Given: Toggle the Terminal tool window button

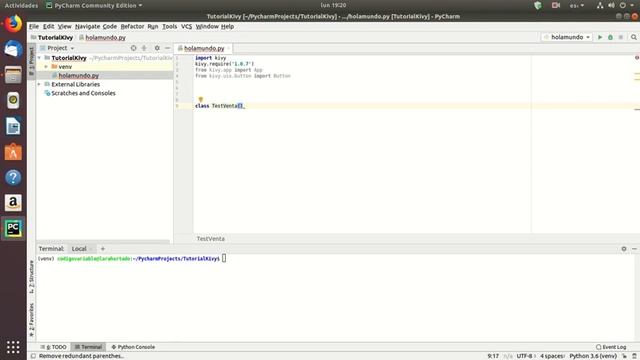Looking at the screenshot, I should (88, 347).
